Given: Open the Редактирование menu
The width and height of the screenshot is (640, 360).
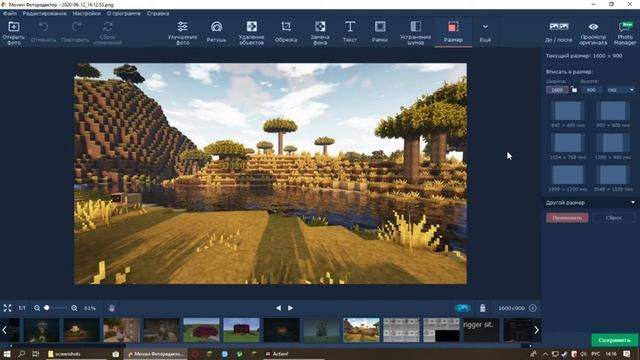Looking at the screenshot, I should click(x=44, y=13).
